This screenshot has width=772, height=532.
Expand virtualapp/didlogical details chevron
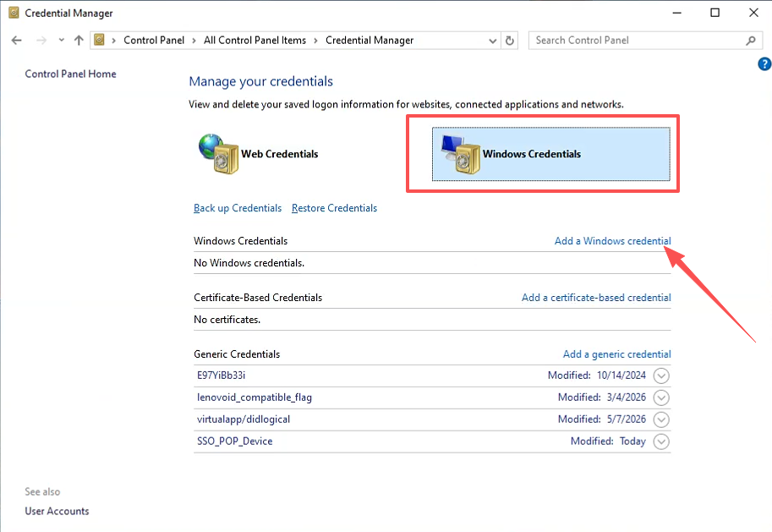pyautogui.click(x=661, y=420)
